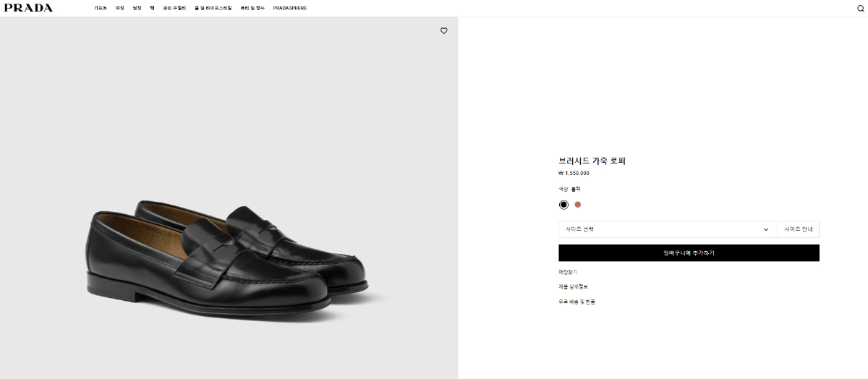Expand 제품 상세정보 section

tap(573, 286)
